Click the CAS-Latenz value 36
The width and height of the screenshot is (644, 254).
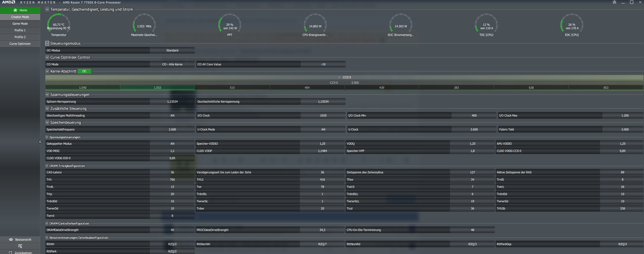(x=172, y=172)
